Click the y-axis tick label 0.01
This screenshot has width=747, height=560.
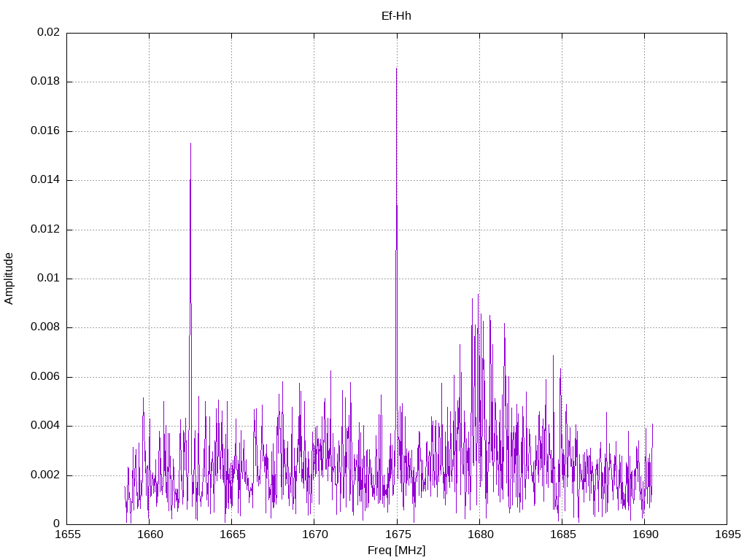(49, 278)
